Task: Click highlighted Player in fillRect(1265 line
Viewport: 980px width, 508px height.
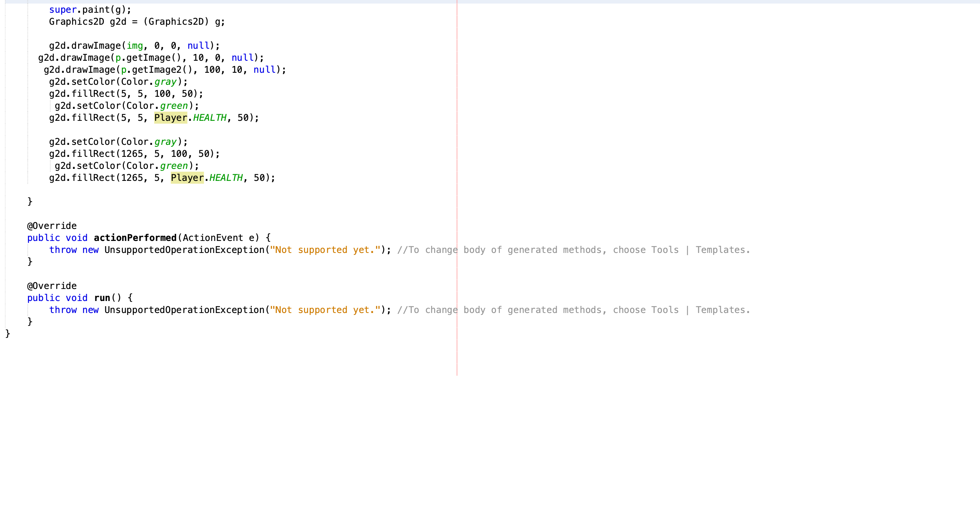Action: (x=187, y=178)
